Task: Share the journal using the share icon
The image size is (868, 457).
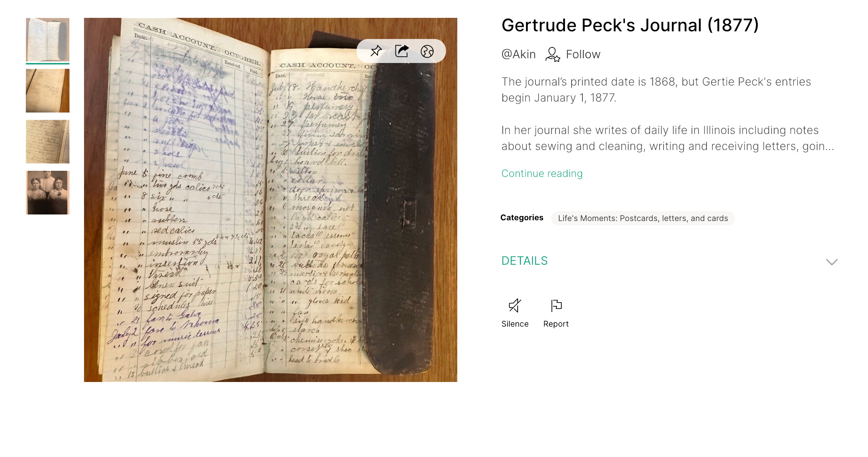Action: (402, 51)
